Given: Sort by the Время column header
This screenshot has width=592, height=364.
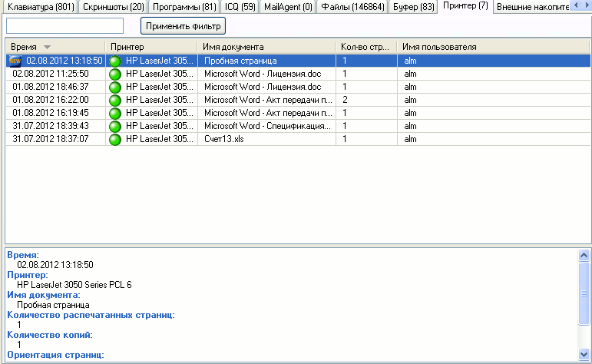Looking at the screenshot, I should [x=31, y=47].
